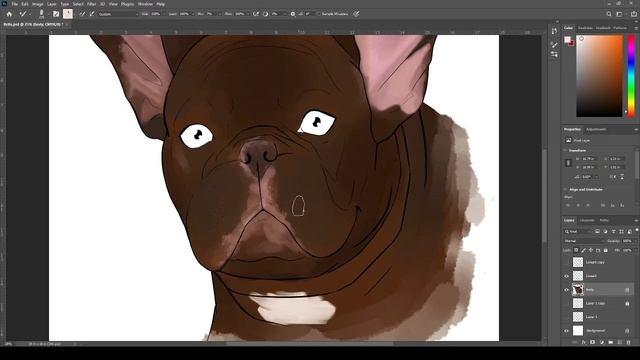Enable the airbrush-style build-up icon
Screen dimensions: 640x360
pos(256,14)
